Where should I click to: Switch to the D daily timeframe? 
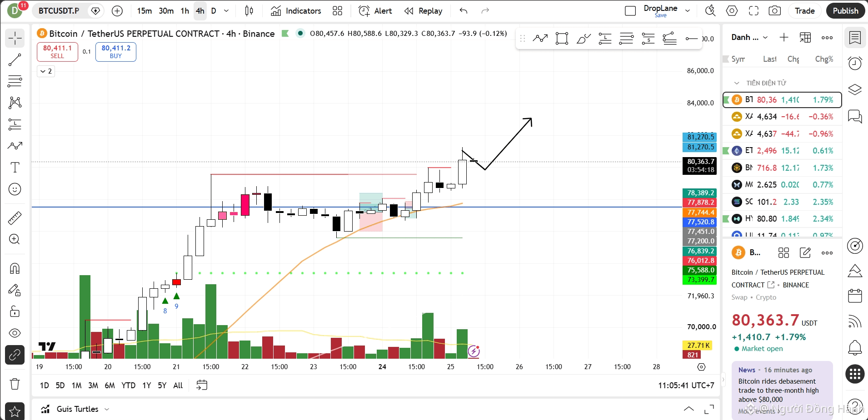pos(214,11)
